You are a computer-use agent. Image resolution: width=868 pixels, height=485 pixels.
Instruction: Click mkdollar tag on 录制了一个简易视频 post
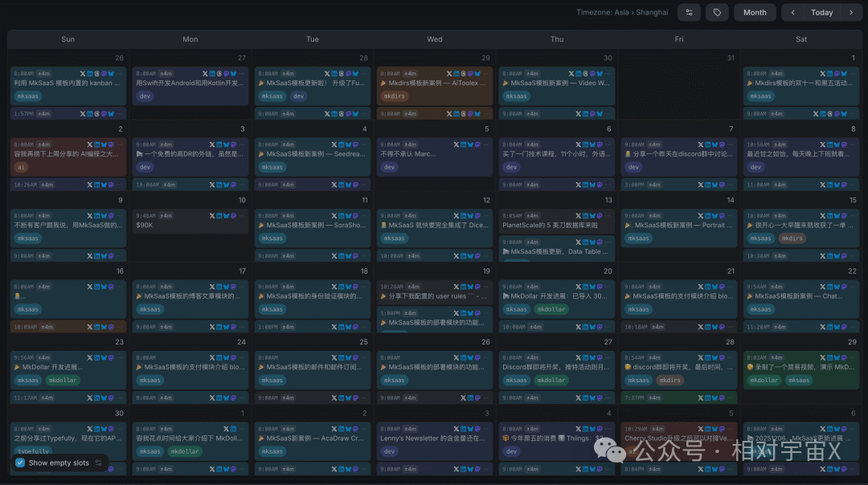click(764, 380)
